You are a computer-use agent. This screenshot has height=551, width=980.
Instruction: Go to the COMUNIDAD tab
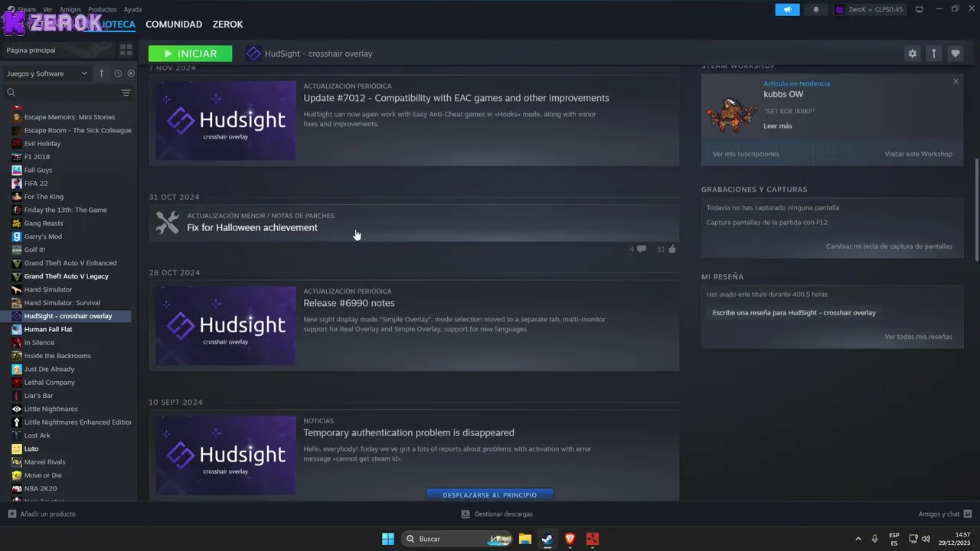pyautogui.click(x=174, y=24)
